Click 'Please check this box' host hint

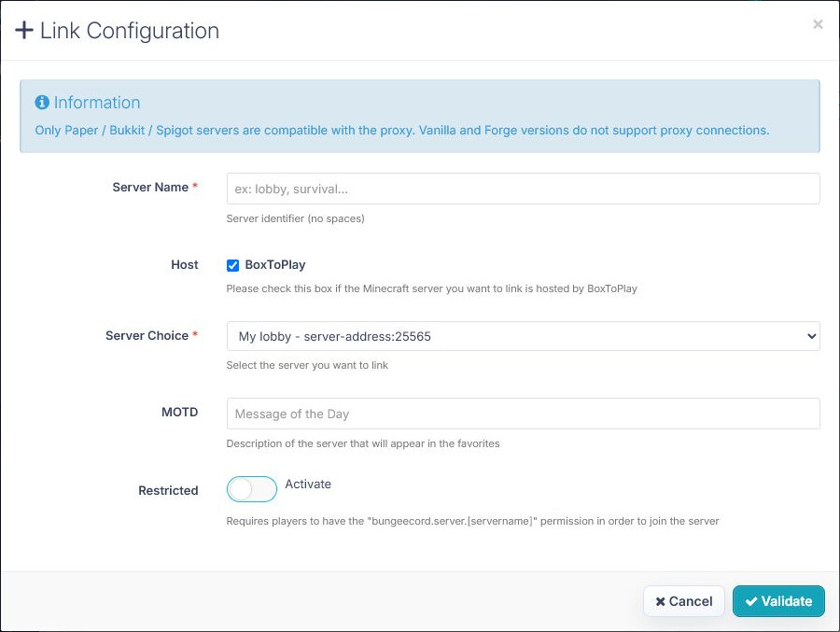(432, 288)
